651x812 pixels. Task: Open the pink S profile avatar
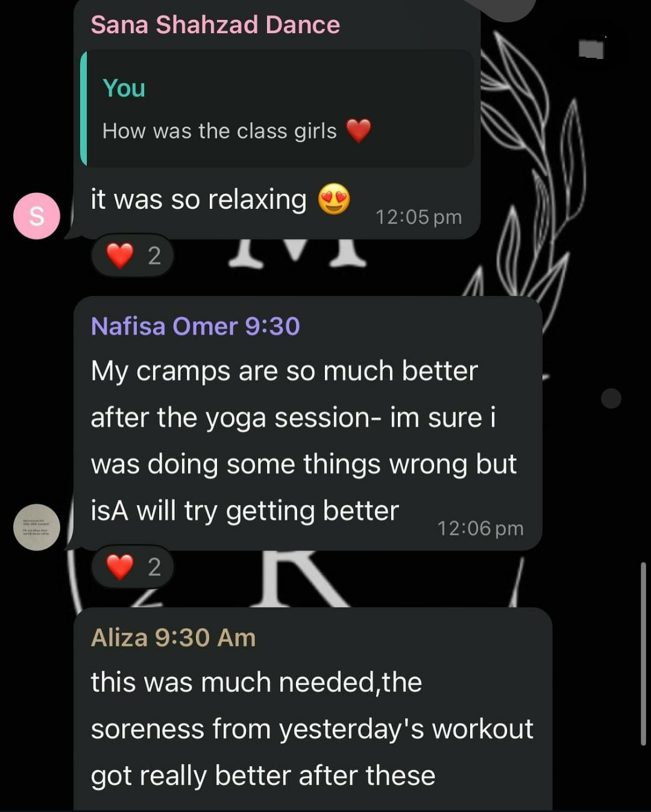(37, 216)
